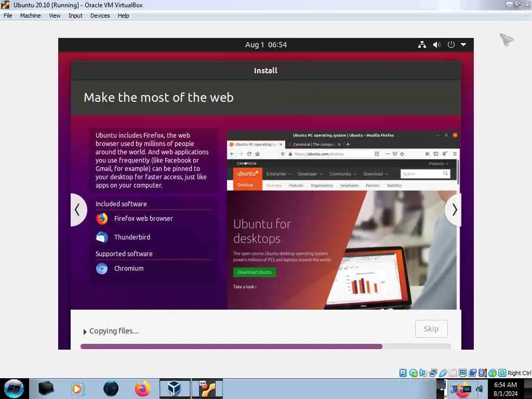Click the Firefox web browser label
532x399 pixels.
143,219
